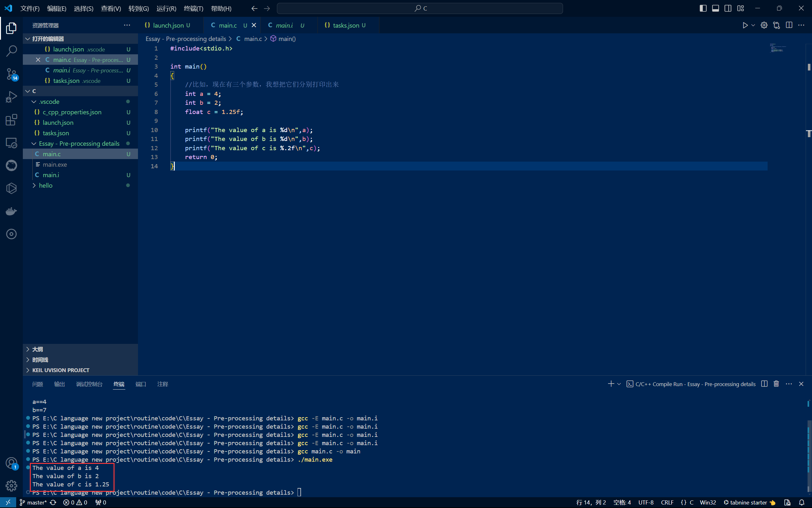This screenshot has height=508, width=812.
Task: Toggle the secondary side bar
Action: (x=728, y=8)
